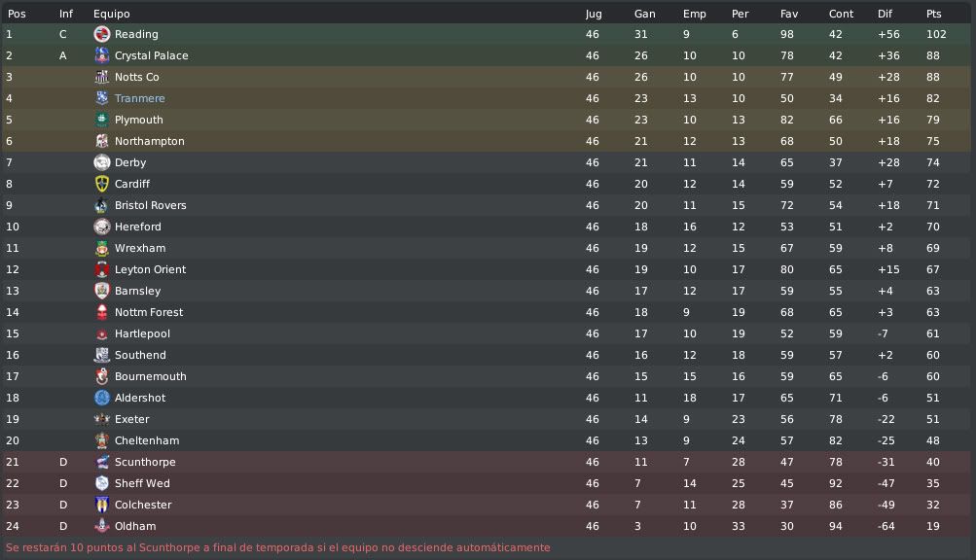The image size is (976, 560).
Task: Click the Leyton Orient badge icon
Action: click(x=101, y=269)
